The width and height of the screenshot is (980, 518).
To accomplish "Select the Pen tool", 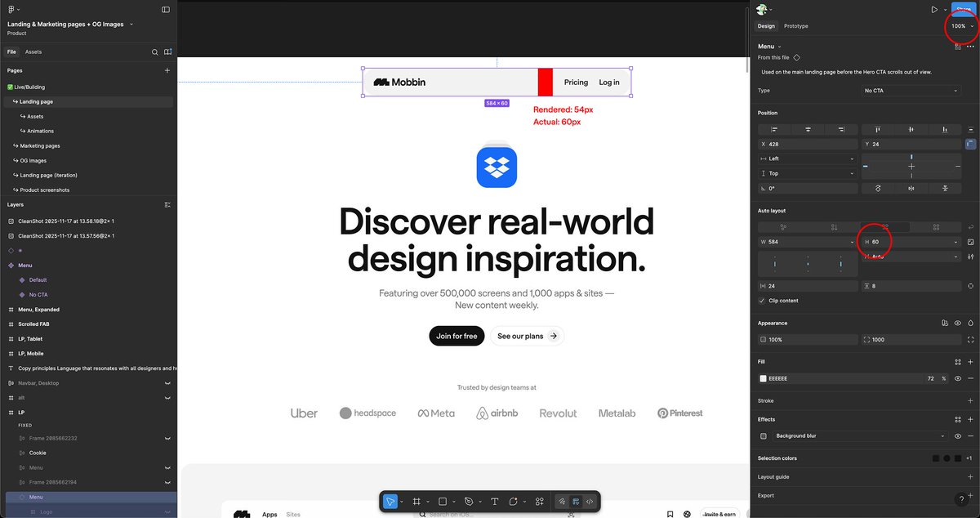I will tap(469, 501).
